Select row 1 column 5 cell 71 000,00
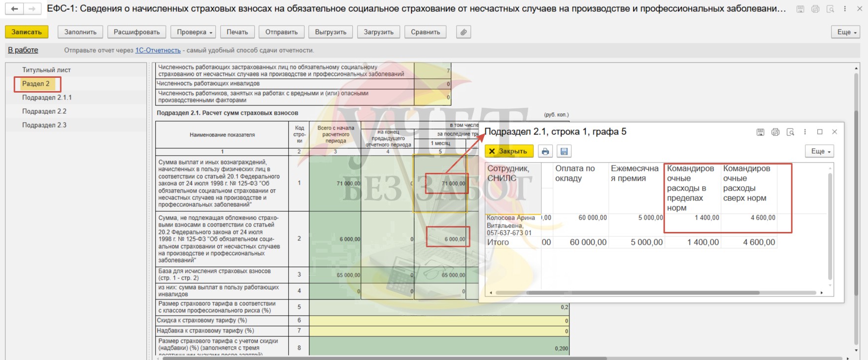 point(439,184)
